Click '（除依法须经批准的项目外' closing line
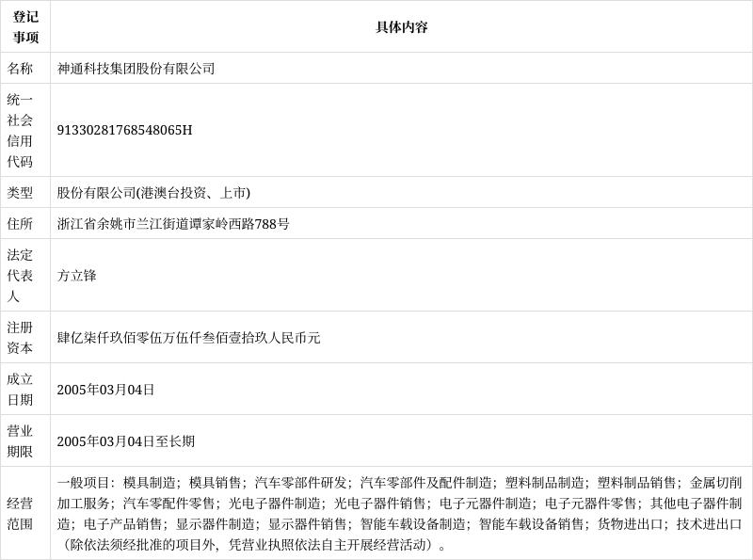 [136, 545]
